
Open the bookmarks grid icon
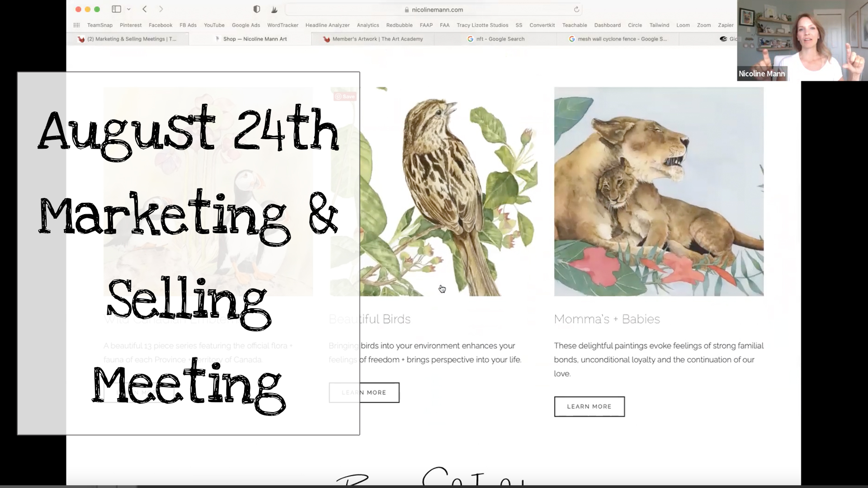(x=76, y=25)
